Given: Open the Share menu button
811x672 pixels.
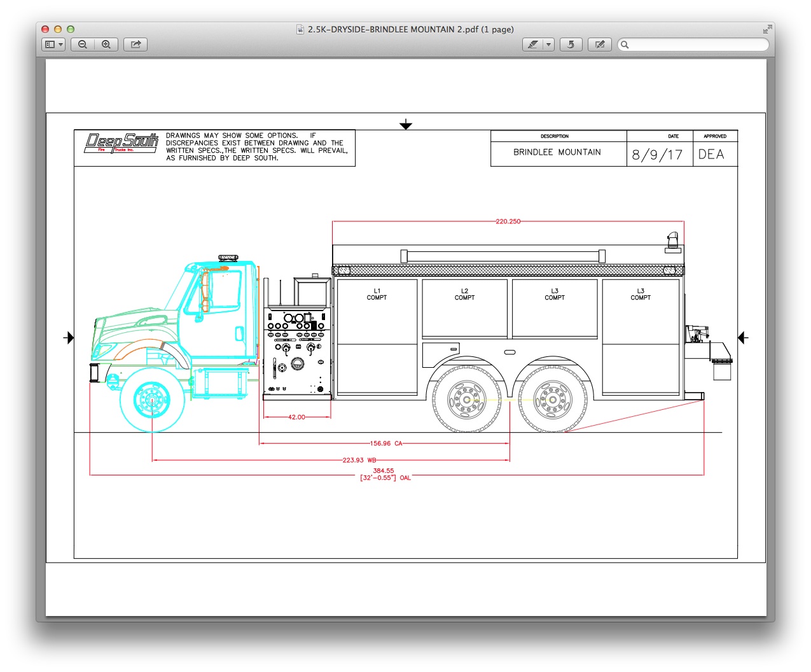Looking at the screenshot, I should pyautogui.click(x=135, y=45).
